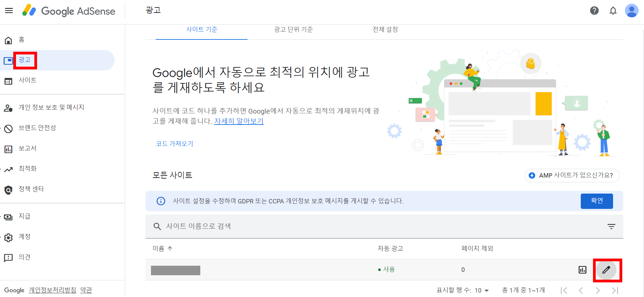Click the 정책 센터 shield icon
Image resolution: width=644 pixels, height=297 pixels.
tap(8, 190)
